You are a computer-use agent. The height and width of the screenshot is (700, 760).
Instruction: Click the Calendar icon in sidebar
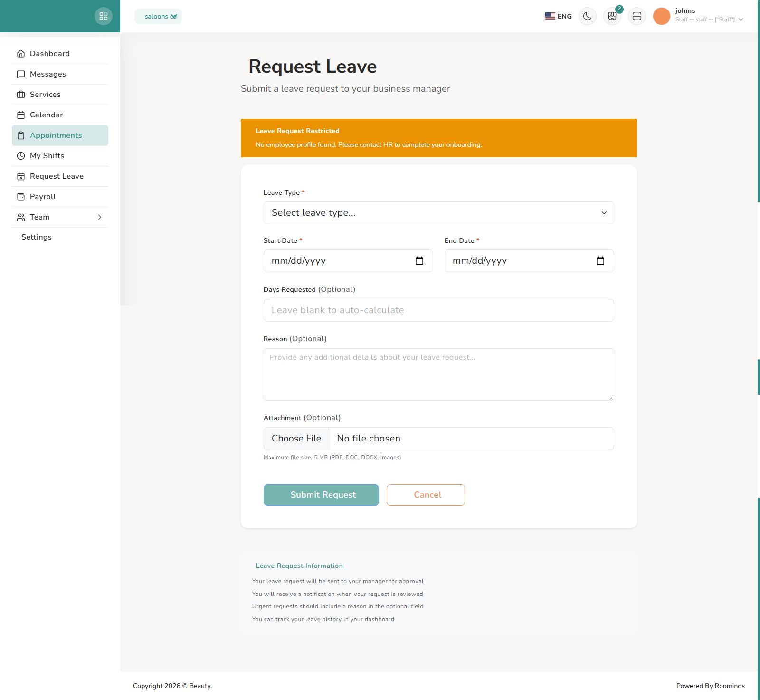tap(21, 115)
